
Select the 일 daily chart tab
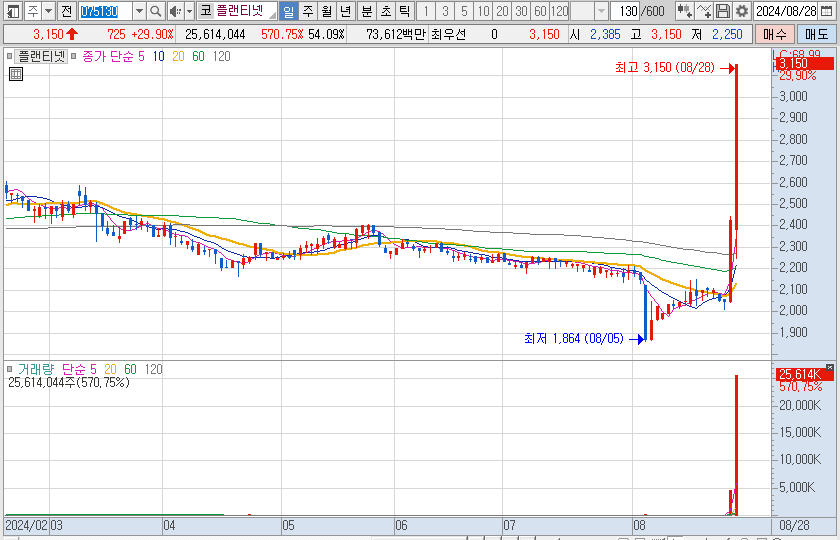289,11
